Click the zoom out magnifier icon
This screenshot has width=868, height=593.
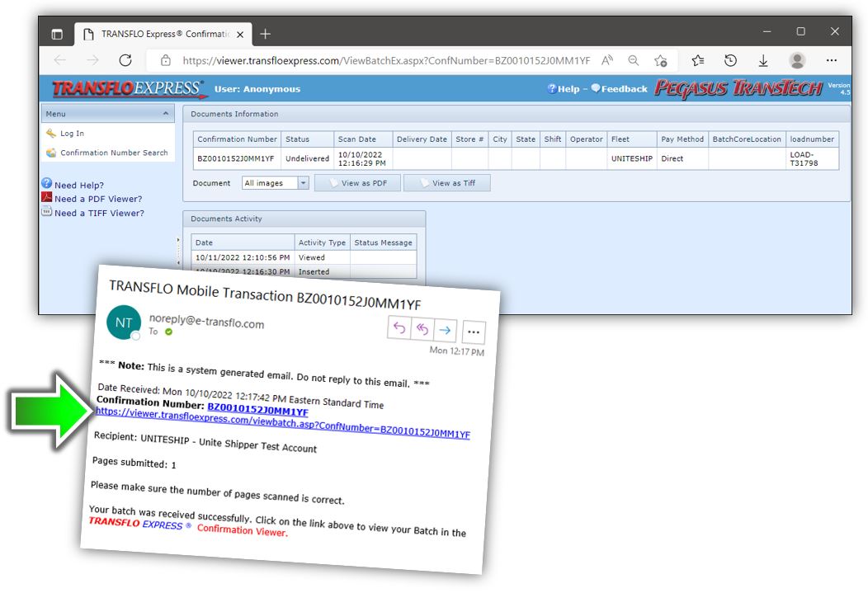[634, 60]
